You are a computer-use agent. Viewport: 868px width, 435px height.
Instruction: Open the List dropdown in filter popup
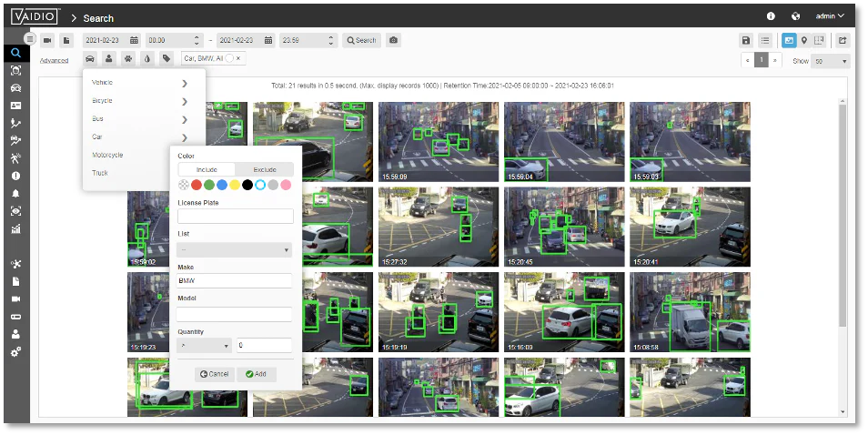tap(234, 249)
